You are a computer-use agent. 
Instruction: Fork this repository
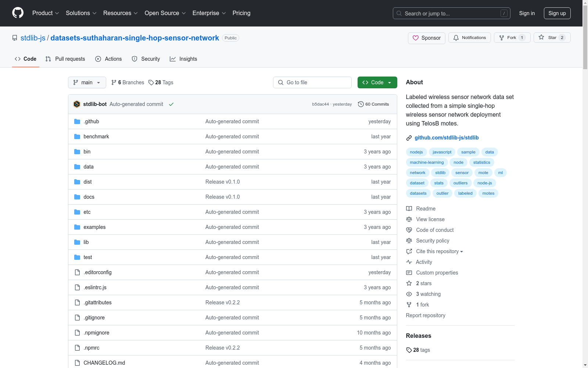tap(512, 38)
